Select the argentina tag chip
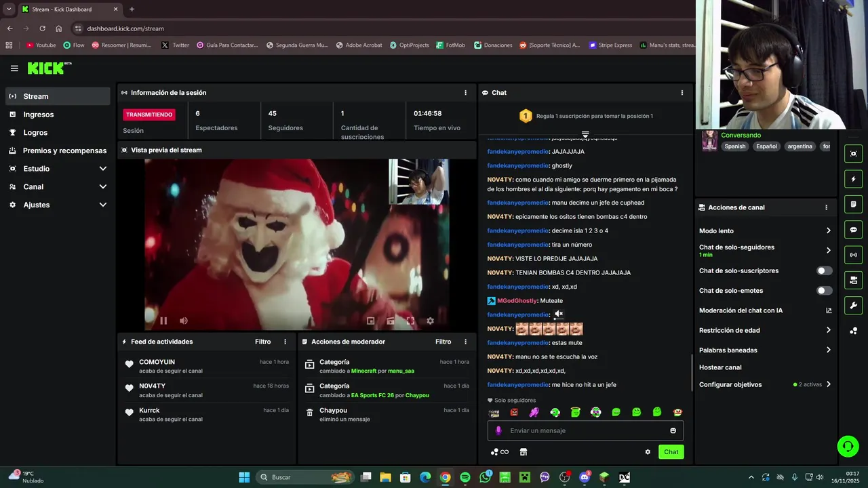868x488 pixels. 800,146
